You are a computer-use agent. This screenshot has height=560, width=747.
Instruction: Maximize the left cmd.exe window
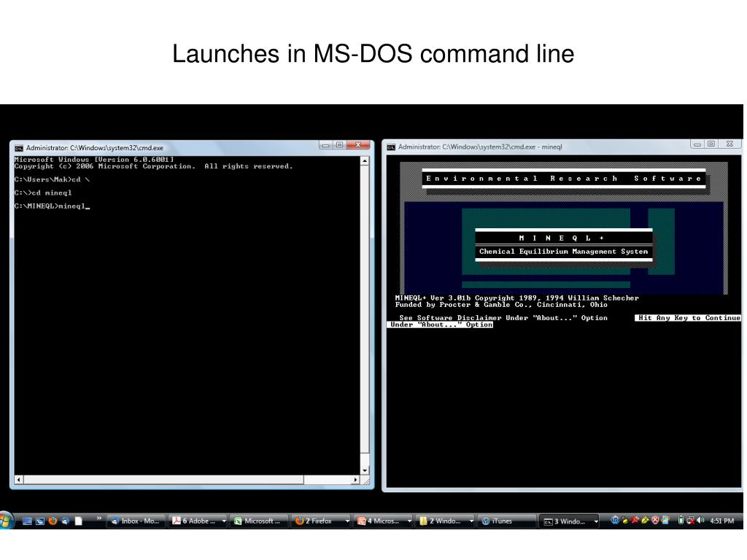point(339,145)
